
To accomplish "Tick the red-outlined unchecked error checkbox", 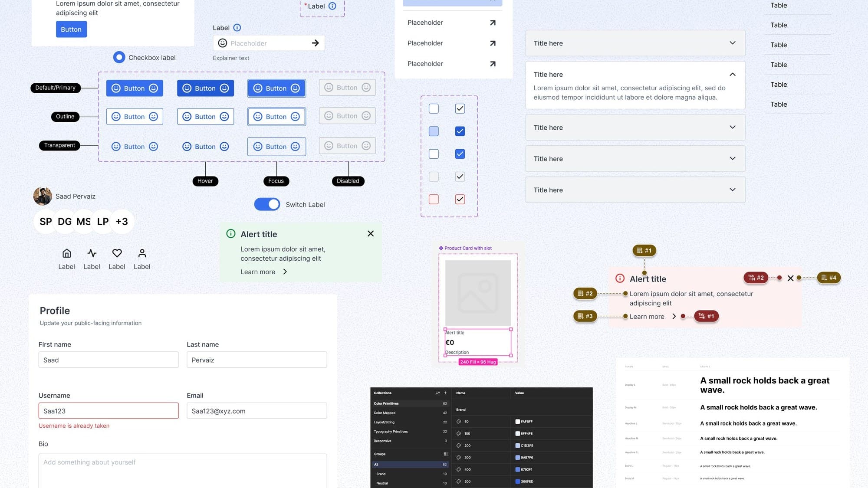I will click(x=434, y=200).
